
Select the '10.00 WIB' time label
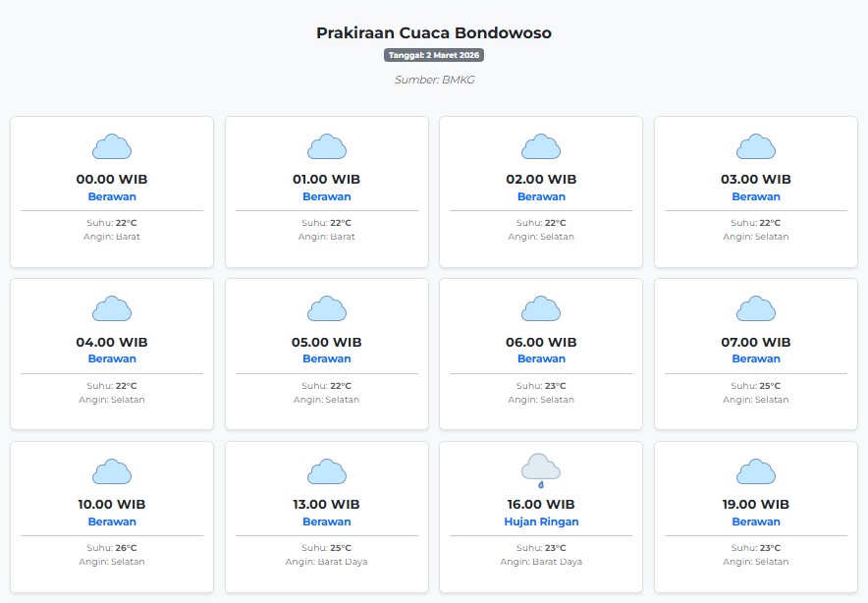(112, 504)
